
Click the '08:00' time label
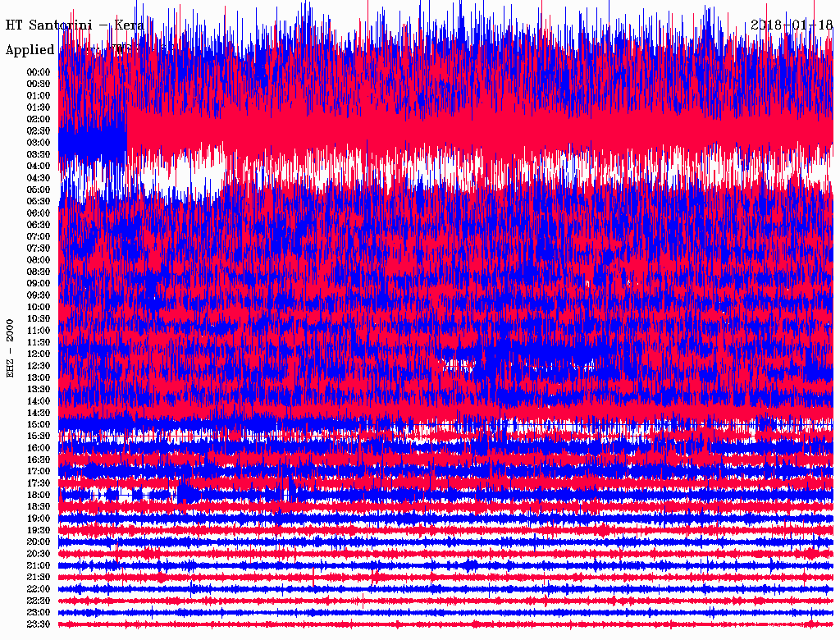pos(39,260)
